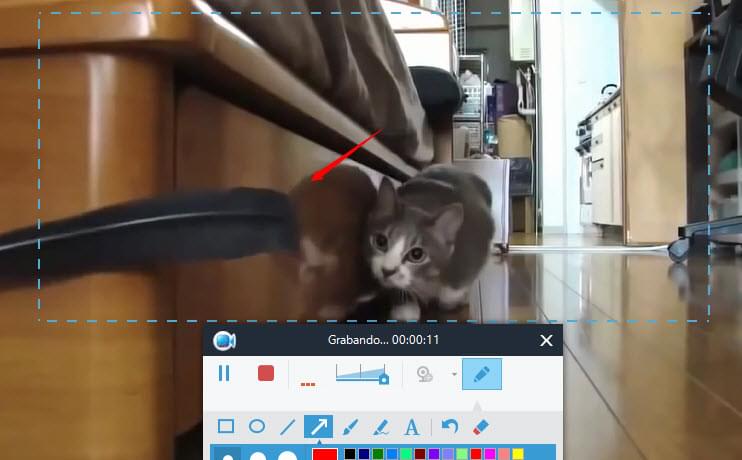This screenshot has width=742, height=460.
Task: Select the Ellipse drawing tool
Action: [x=257, y=427]
